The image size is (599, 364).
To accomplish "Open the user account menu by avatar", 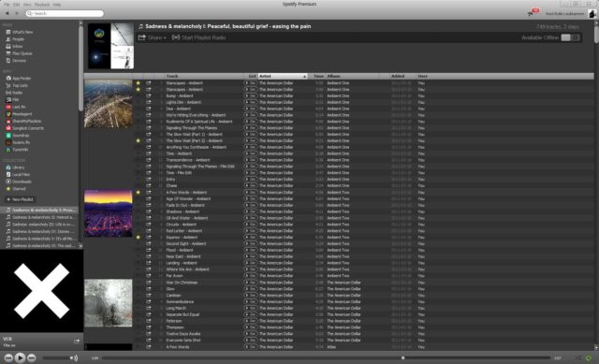I will point(592,13).
